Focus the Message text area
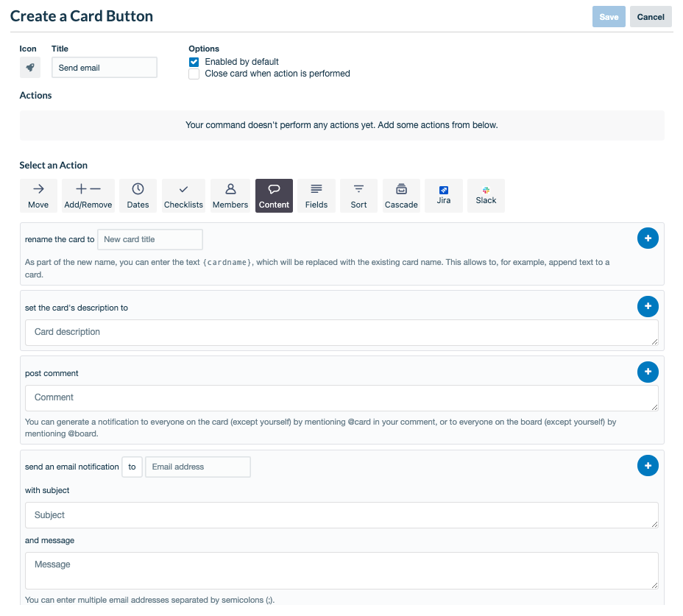Viewport: 683px width, 616px height. [341, 570]
